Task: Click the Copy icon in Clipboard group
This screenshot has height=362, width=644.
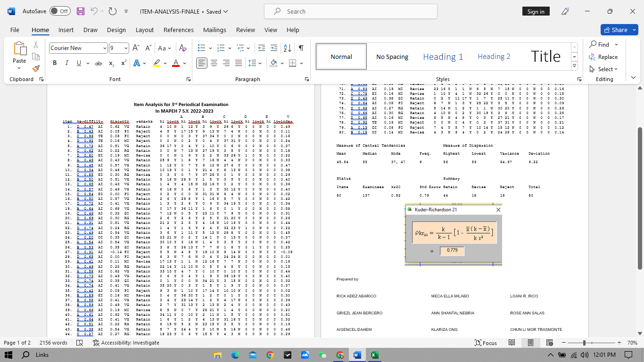Action: 36,57
